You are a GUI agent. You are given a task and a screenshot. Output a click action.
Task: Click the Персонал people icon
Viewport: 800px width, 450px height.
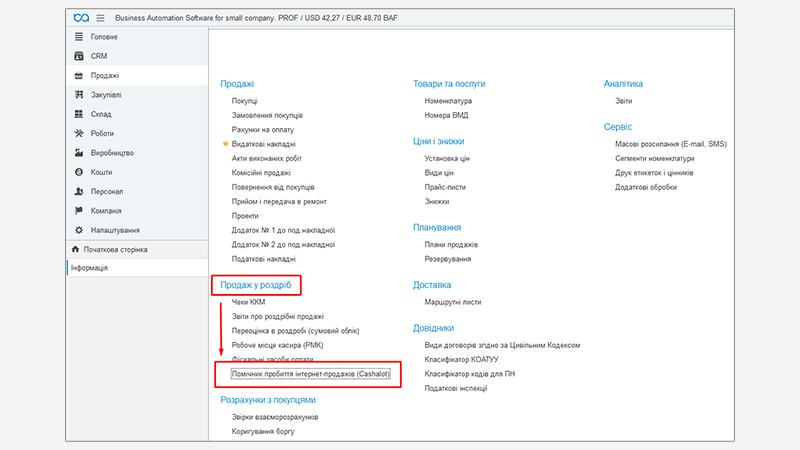point(80,191)
